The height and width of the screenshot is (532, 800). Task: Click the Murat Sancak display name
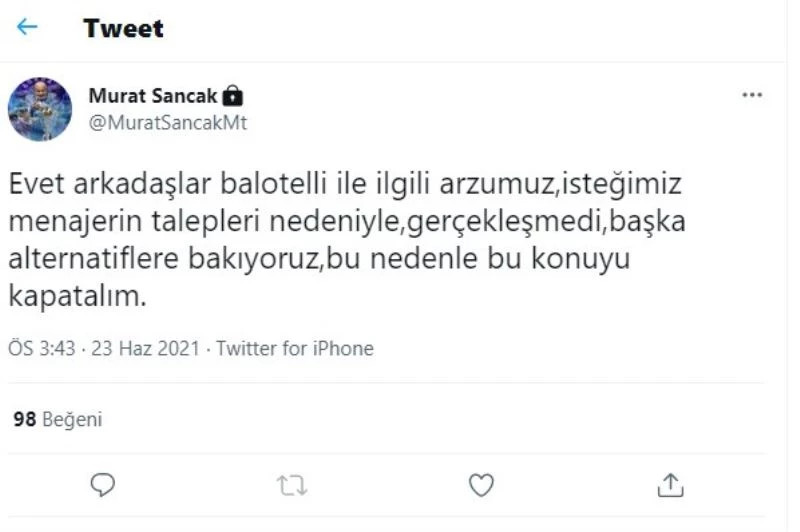[x=153, y=97]
